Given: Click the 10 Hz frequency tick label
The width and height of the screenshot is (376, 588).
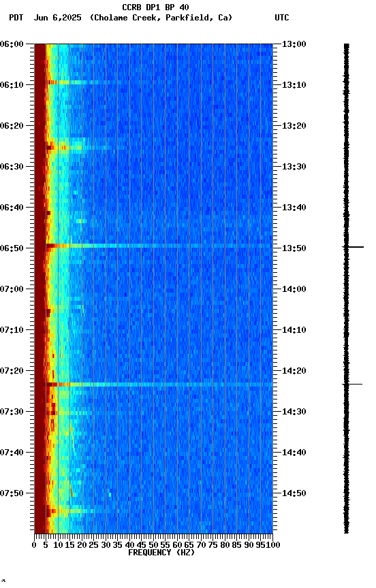Looking at the screenshot, I should coord(58,545).
